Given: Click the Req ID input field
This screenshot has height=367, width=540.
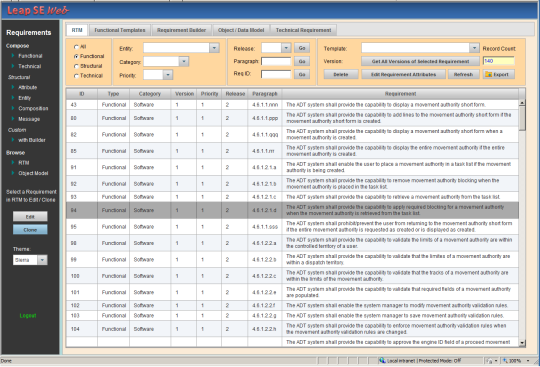Looking at the screenshot, I should 276,74.
